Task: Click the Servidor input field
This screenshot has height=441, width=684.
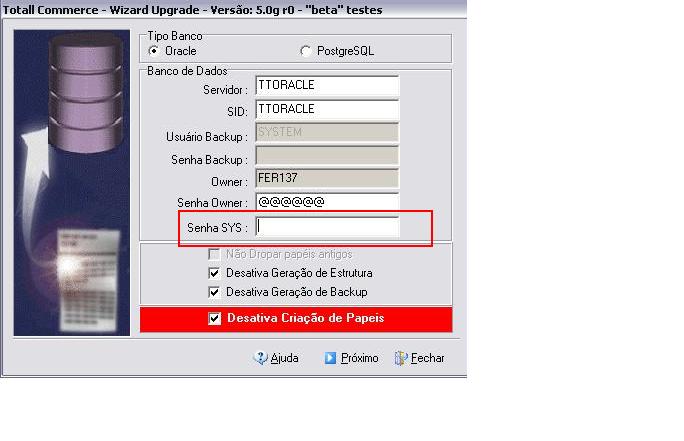Action: click(x=327, y=85)
